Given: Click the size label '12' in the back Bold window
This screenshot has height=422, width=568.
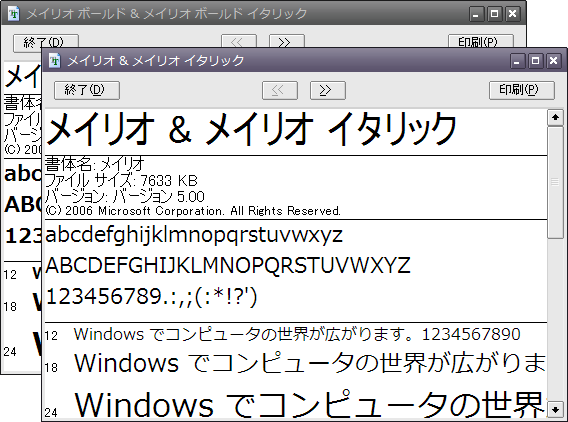Looking at the screenshot, I should click(x=10, y=275).
